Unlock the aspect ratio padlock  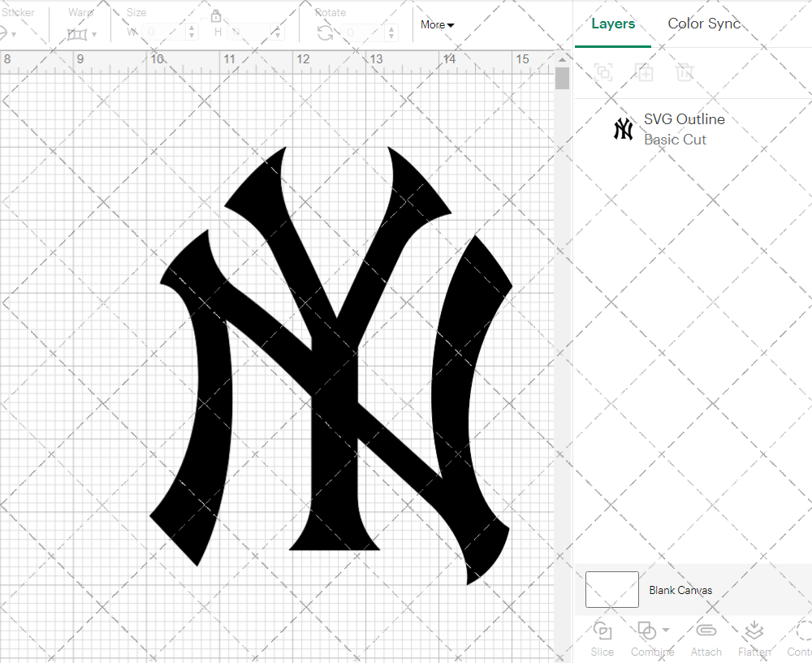click(216, 15)
